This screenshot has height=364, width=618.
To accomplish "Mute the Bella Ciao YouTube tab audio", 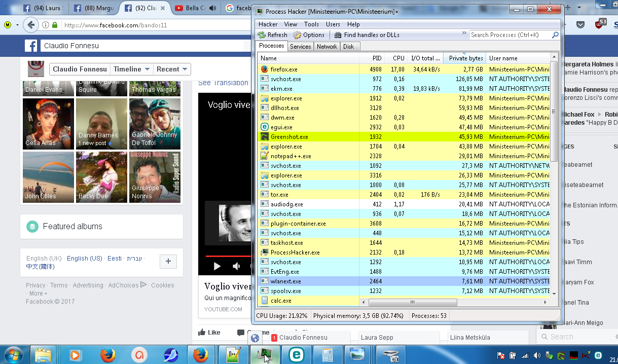I will 212,8.
